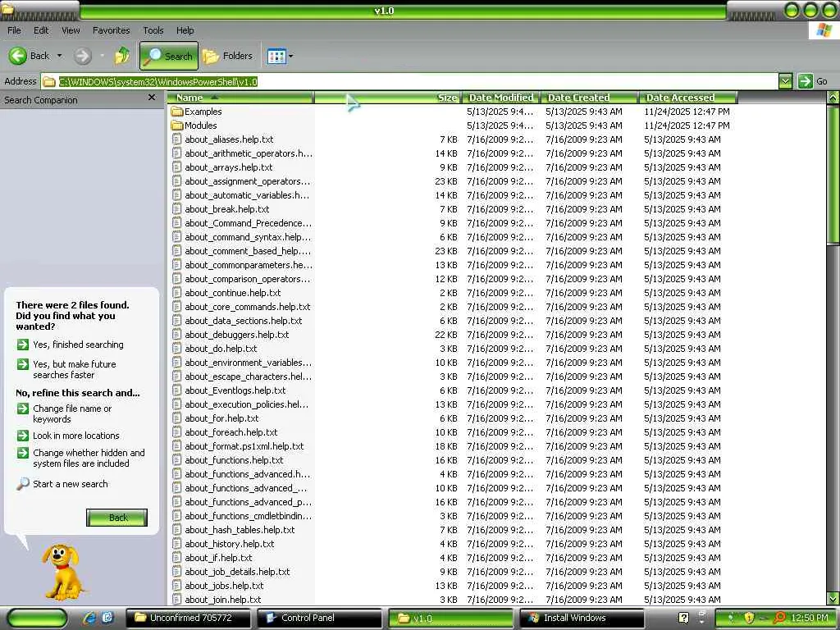Click file name about_job_details.help.txt

click(237, 572)
